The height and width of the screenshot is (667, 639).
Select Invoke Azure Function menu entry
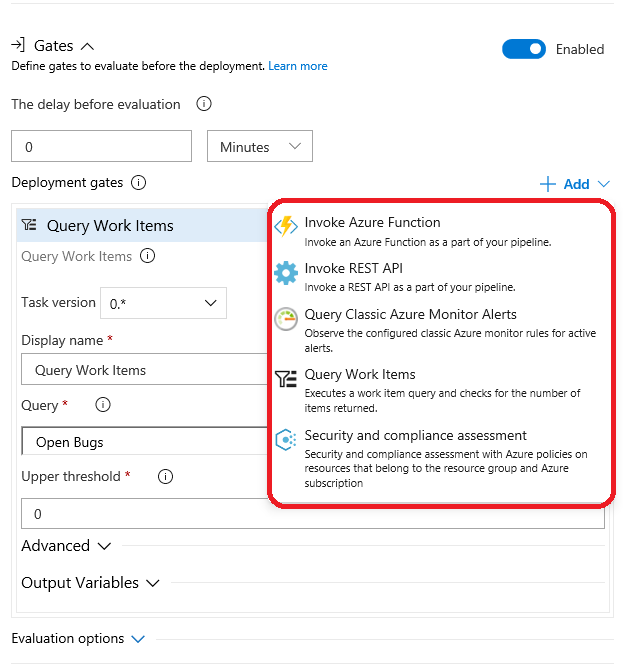pos(440,232)
